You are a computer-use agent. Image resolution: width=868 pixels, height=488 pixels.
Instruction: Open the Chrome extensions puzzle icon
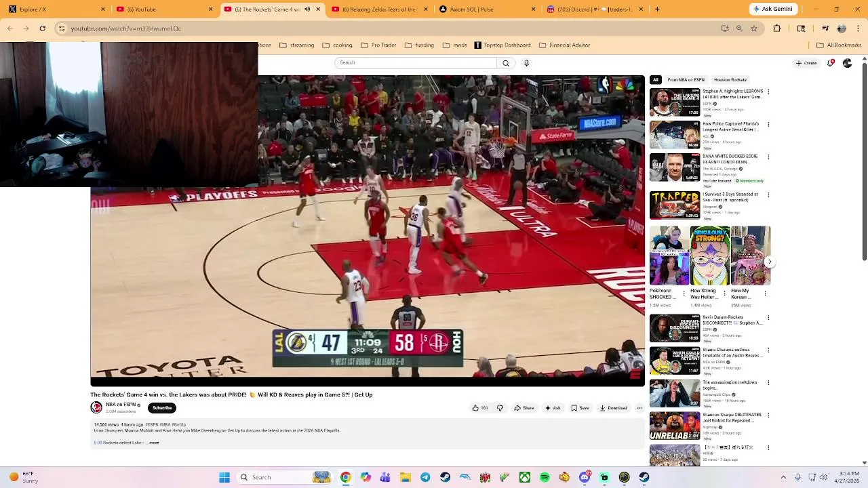click(777, 28)
